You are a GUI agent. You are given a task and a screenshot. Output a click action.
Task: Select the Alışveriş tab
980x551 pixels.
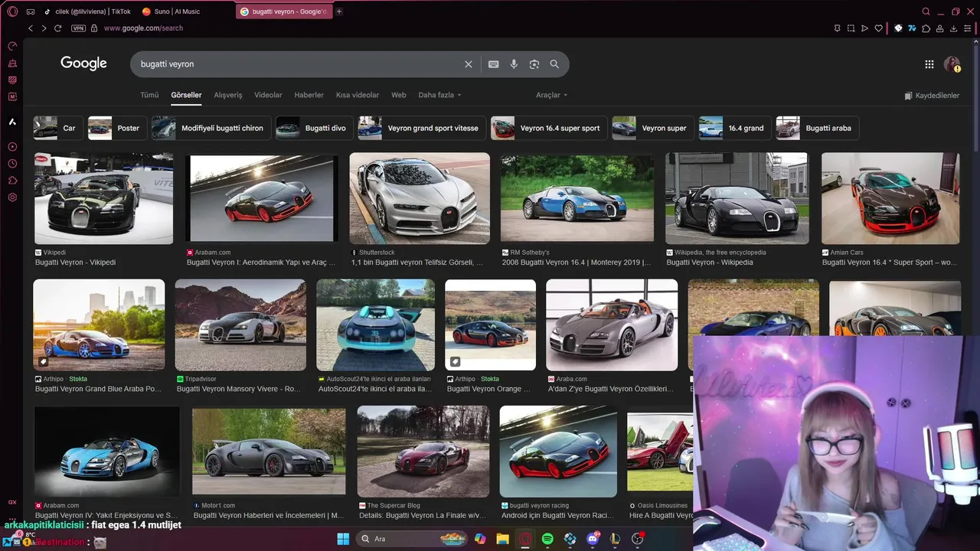click(x=228, y=95)
